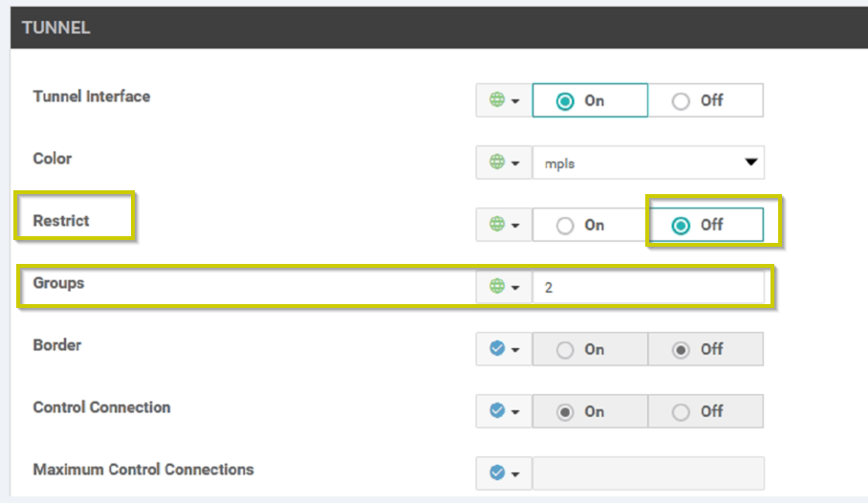This screenshot has width=868, height=503.
Task: Select On for Control Connection
Action: (x=590, y=411)
